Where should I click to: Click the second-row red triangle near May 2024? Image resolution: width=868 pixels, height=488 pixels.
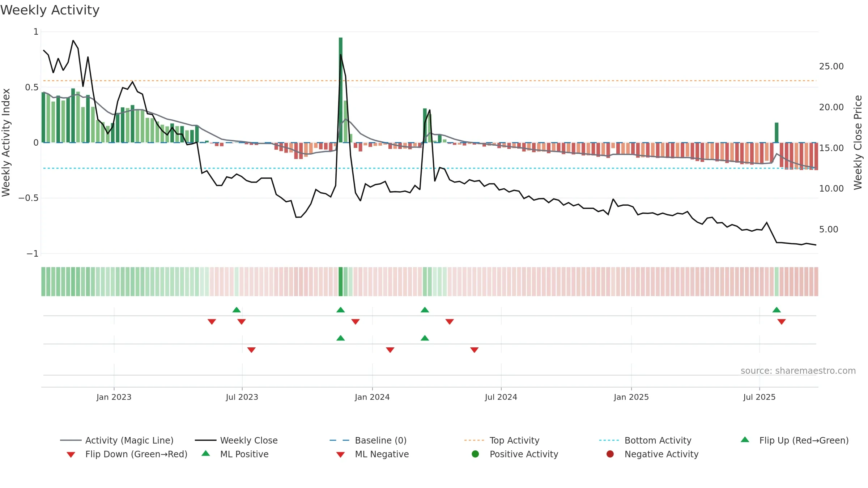[475, 350]
